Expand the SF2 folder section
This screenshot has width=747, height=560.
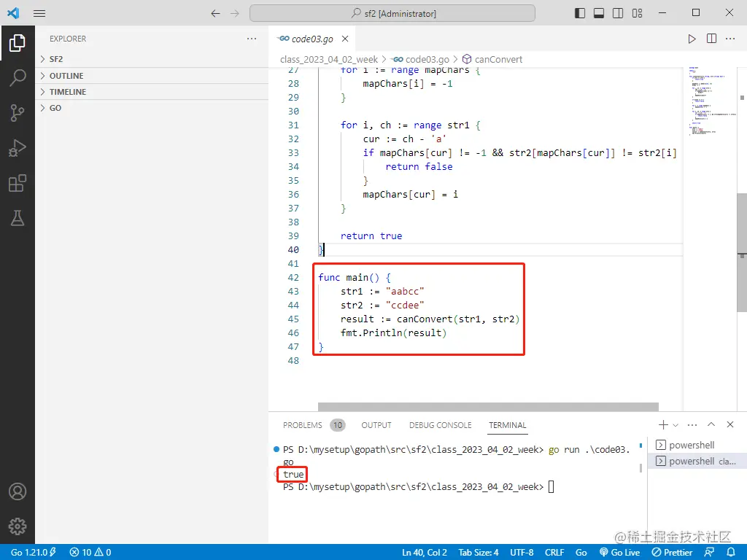coord(152,59)
